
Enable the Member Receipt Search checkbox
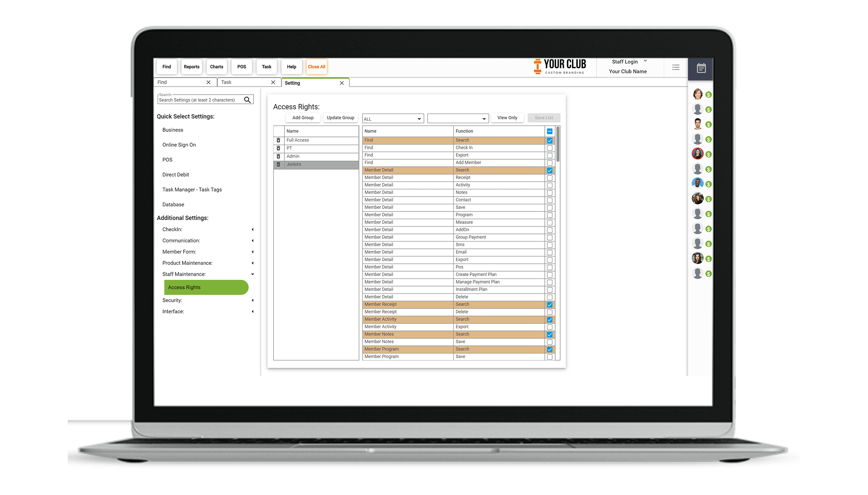coord(549,304)
